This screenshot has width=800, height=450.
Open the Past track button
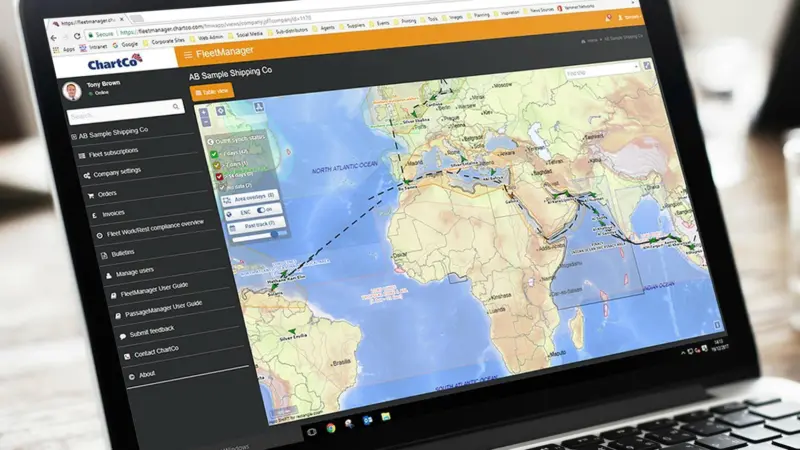256,225
